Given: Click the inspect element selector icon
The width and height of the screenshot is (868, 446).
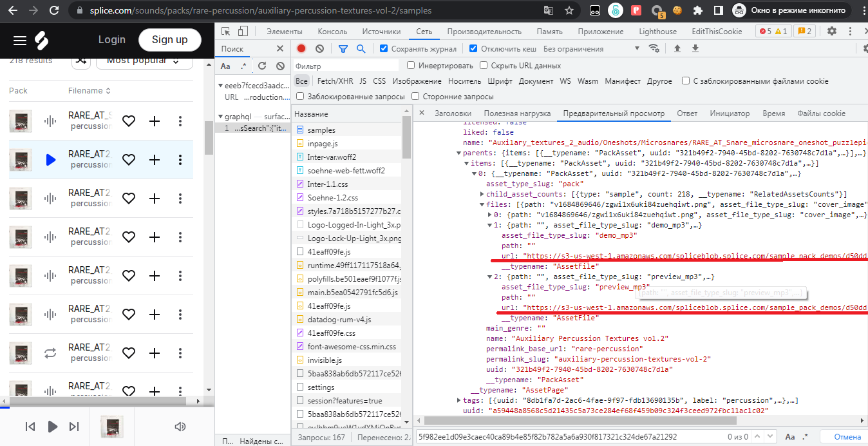Looking at the screenshot, I should [x=225, y=31].
